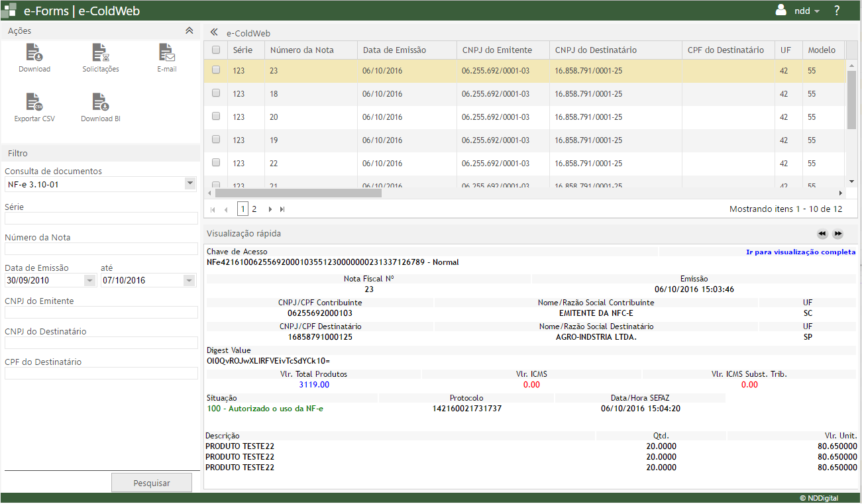Collapse the Ações panel
The image size is (862, 504).
pyautogui.click(x=189, y=30)
